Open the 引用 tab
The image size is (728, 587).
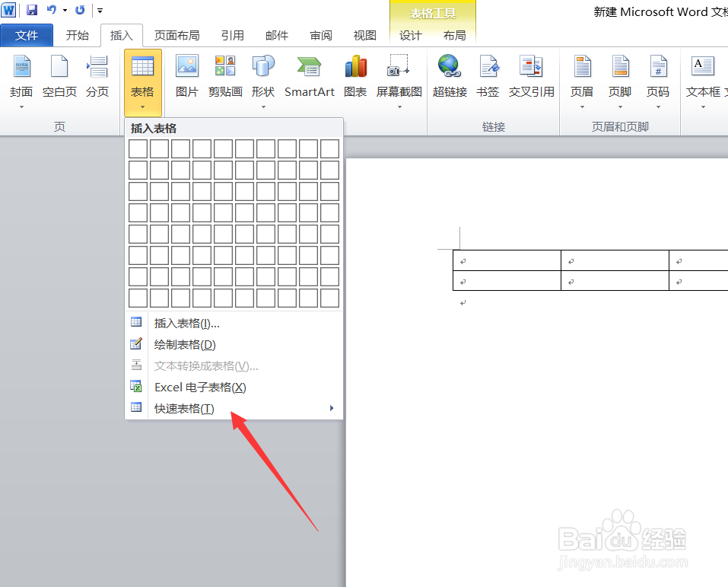click(x=233, y=35)
